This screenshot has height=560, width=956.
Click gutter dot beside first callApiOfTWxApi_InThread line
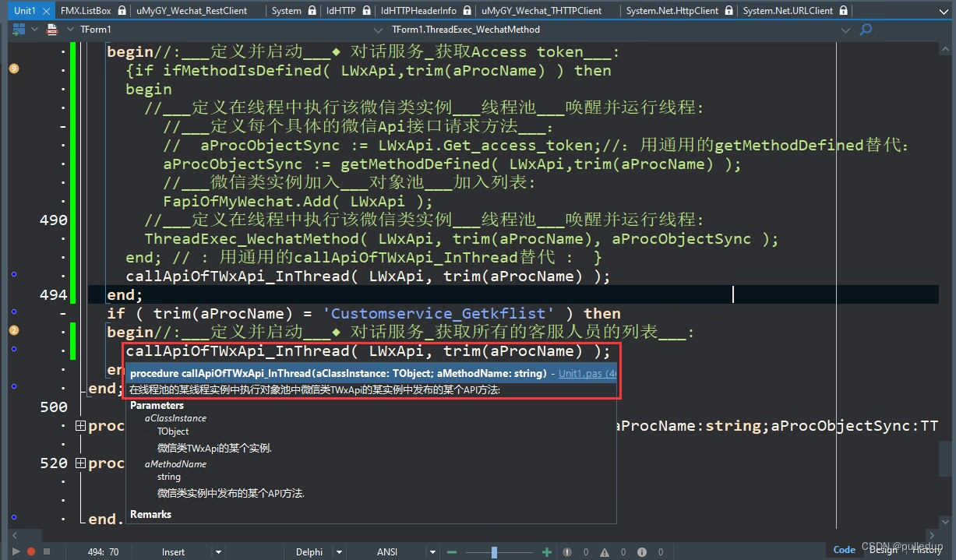pyautogui.click(x=13, y=275)
